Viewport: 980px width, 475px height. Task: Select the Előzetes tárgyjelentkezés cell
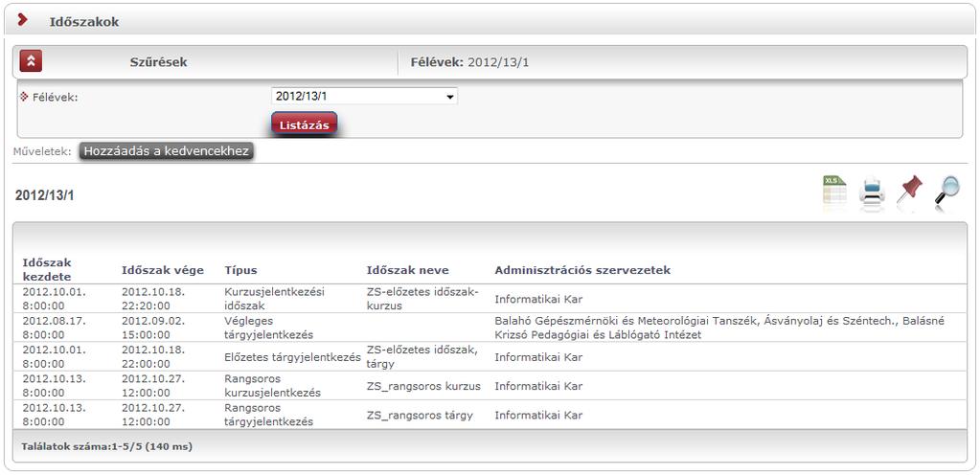(x=292, y=357)
